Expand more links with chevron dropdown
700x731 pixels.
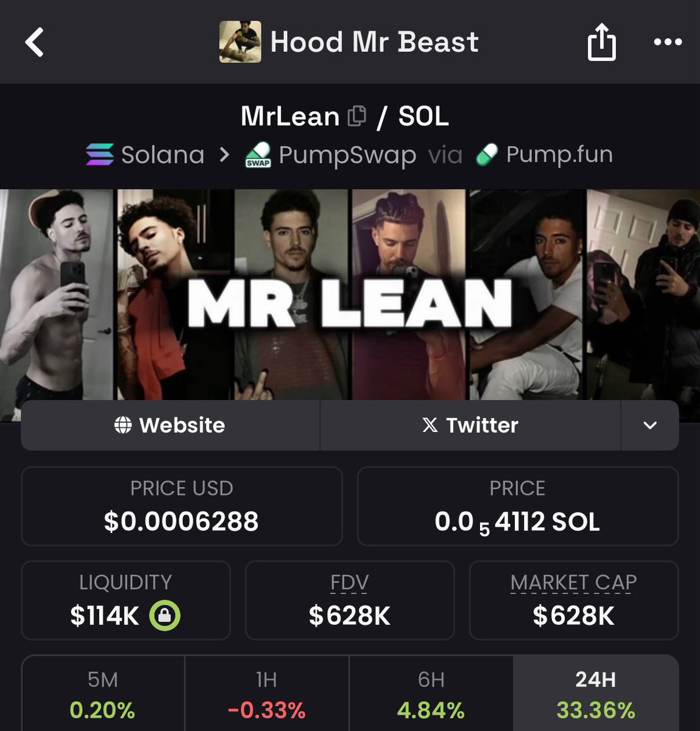[x=650, y=425]
